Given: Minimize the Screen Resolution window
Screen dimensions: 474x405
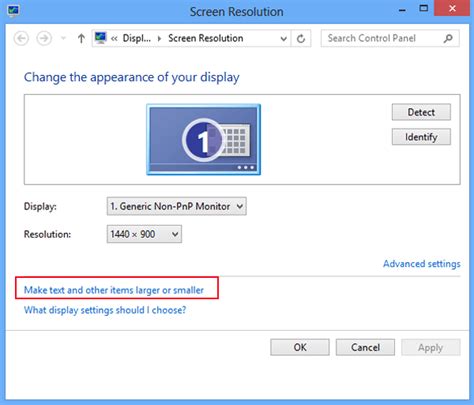Looking at the screenshot, I should 402,10.
